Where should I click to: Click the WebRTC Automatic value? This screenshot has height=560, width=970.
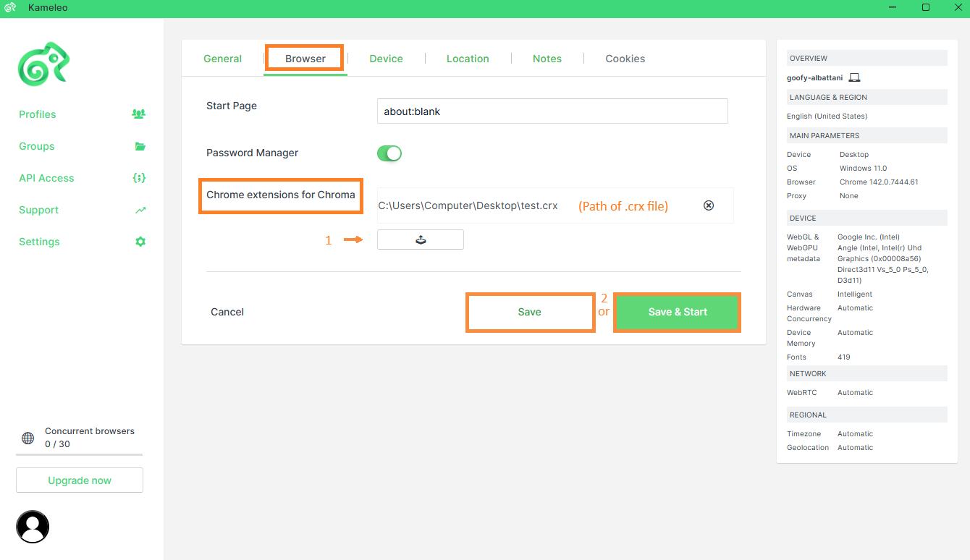[856, 393]
